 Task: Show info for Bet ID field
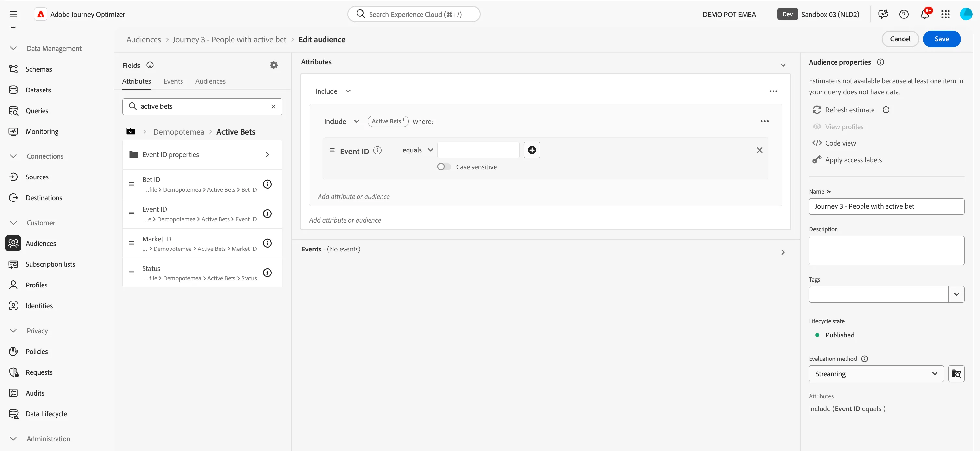click(268, 184)
